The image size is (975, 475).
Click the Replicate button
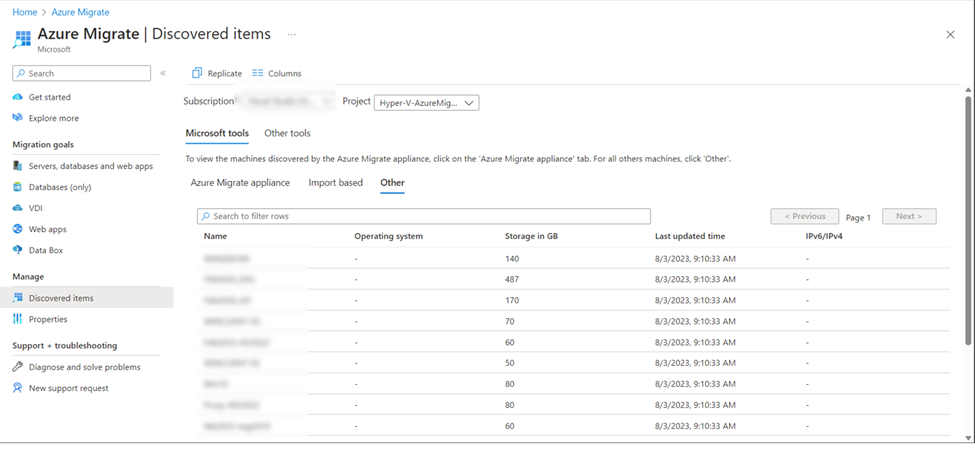pos(217,73)
